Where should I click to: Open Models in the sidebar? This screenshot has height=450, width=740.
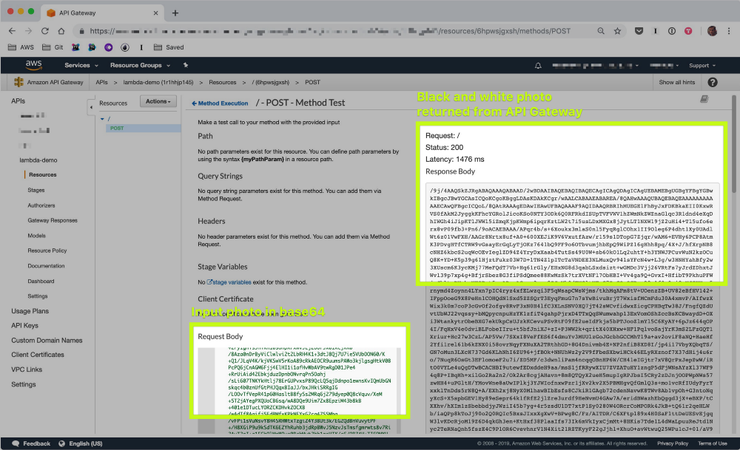click(36, 235)
